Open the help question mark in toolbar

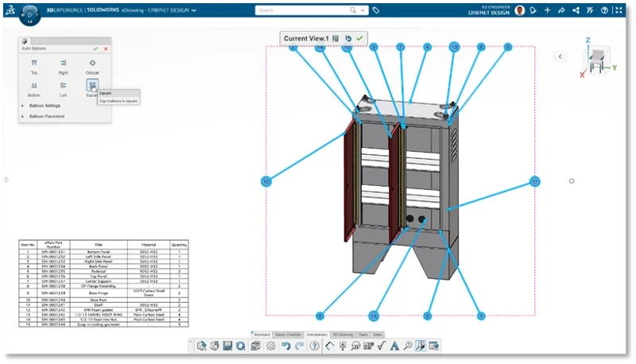tap(315, 346)
